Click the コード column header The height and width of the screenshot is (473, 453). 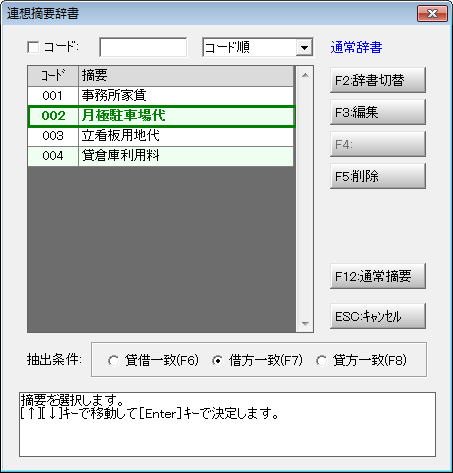pyautogui.click(x=53, y=76)
